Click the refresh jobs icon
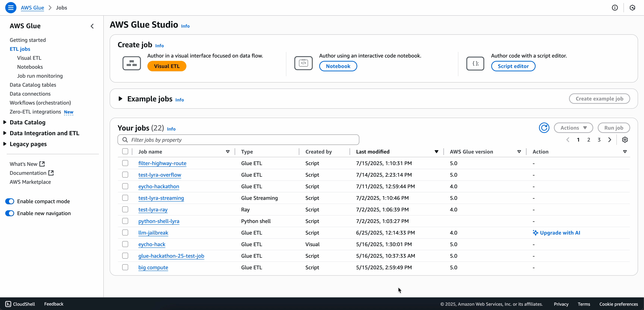 tap(544, 128)
